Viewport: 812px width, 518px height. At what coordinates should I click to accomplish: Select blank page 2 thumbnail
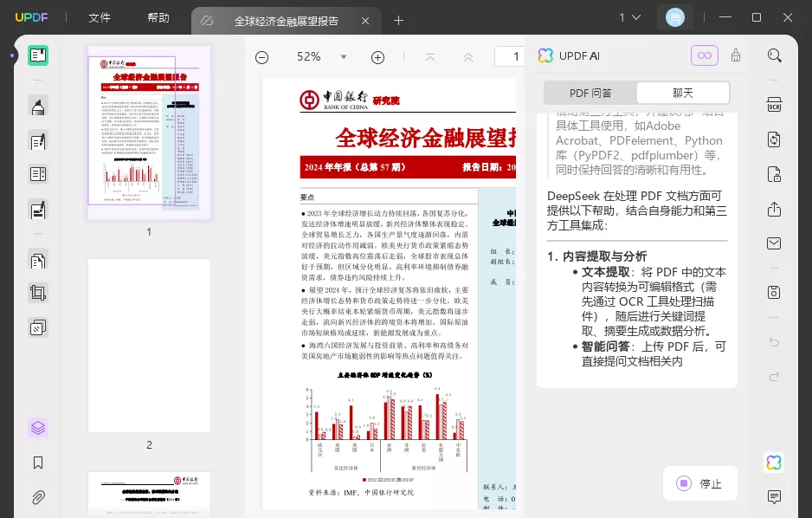click(x=149, y=346)
